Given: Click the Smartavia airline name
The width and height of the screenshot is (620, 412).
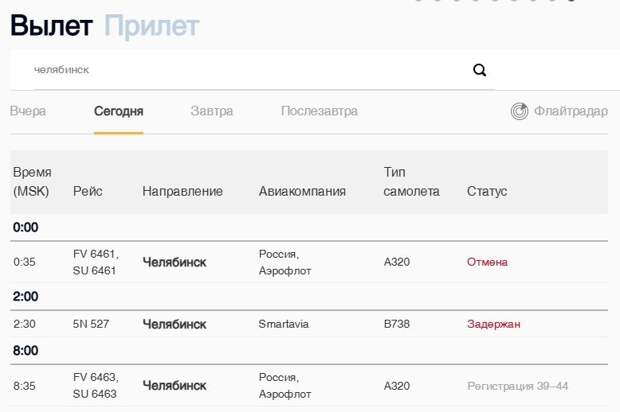Looking at the screenshot, I should tap(287, 324).
